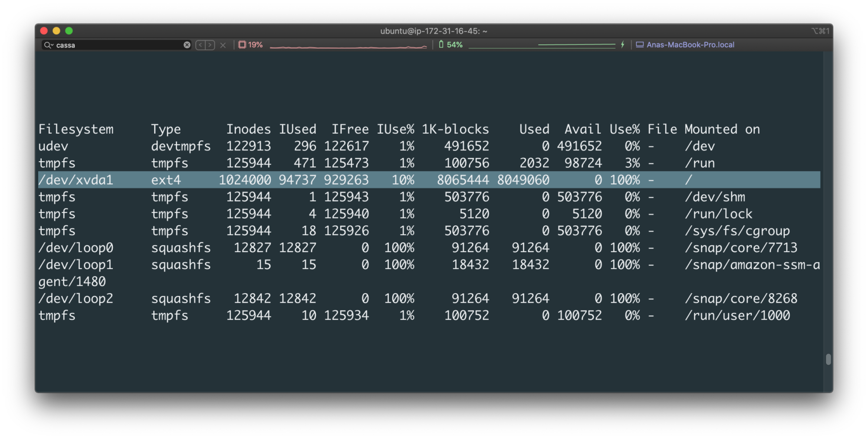Click the hostname computer icon

tap(640, 45)
